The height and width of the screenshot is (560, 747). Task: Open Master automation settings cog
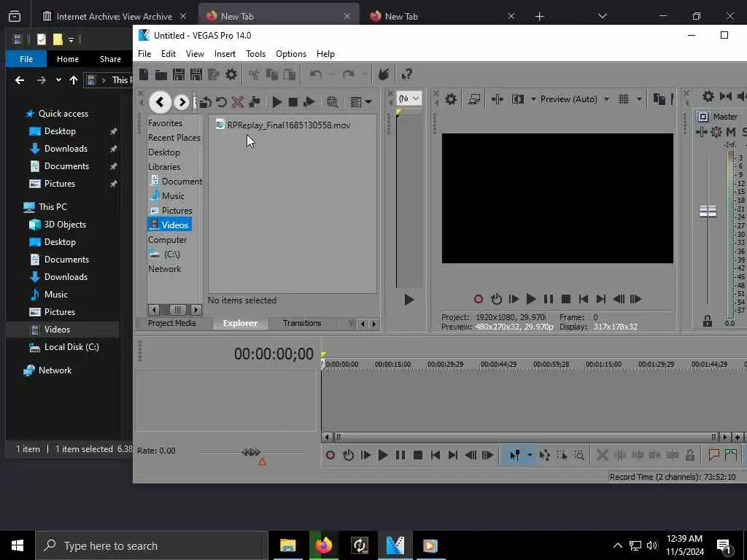pyautogui.click(x=716, y=132)
